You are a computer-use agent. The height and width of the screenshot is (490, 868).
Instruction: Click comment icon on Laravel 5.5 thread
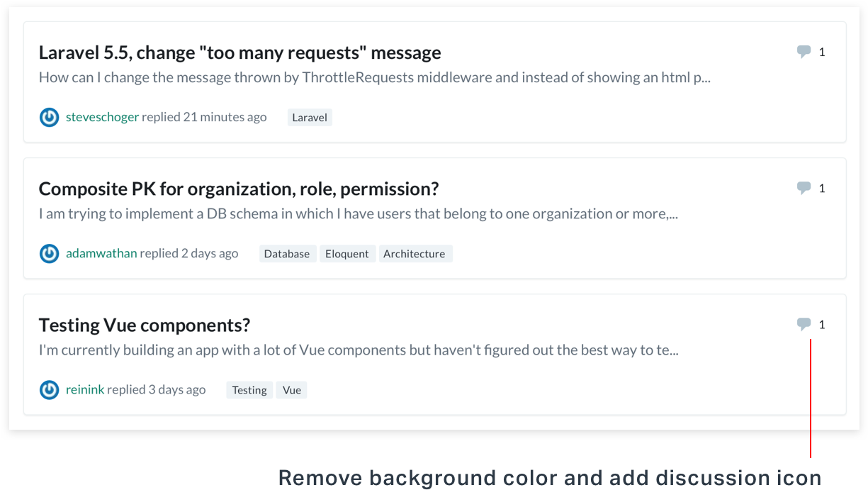tap(804, 52)
